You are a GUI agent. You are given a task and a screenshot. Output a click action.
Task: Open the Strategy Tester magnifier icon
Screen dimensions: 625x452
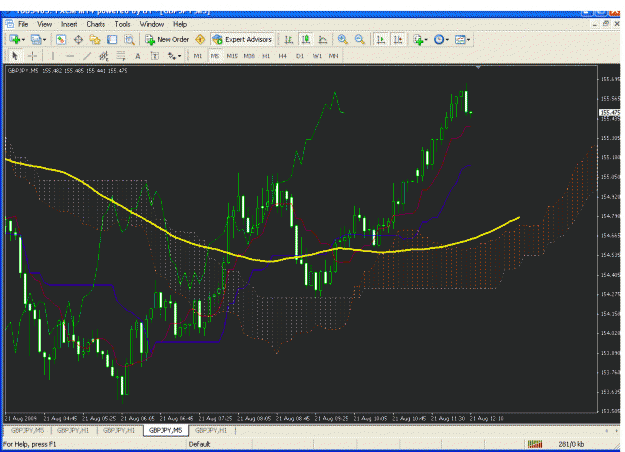[x=129, y=39]
